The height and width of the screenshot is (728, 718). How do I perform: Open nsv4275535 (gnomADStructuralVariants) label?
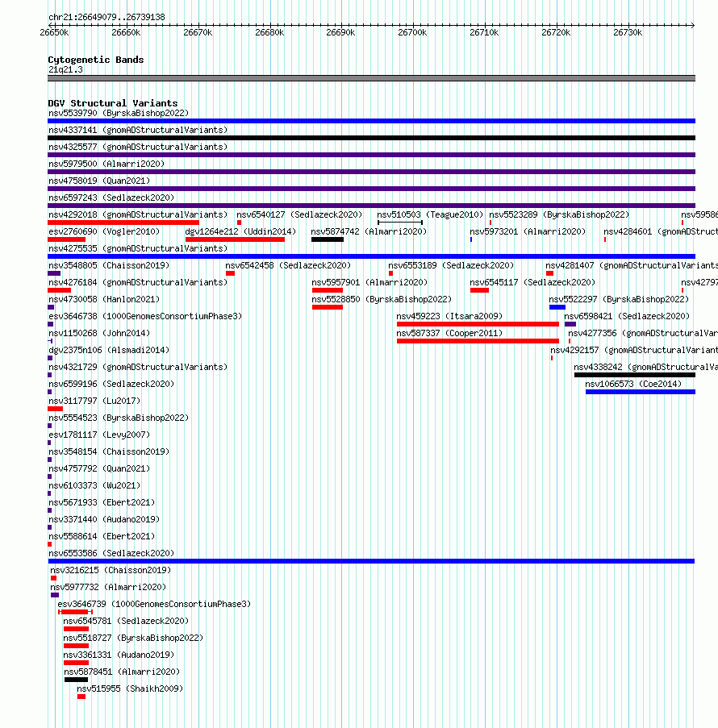[138, 248]
